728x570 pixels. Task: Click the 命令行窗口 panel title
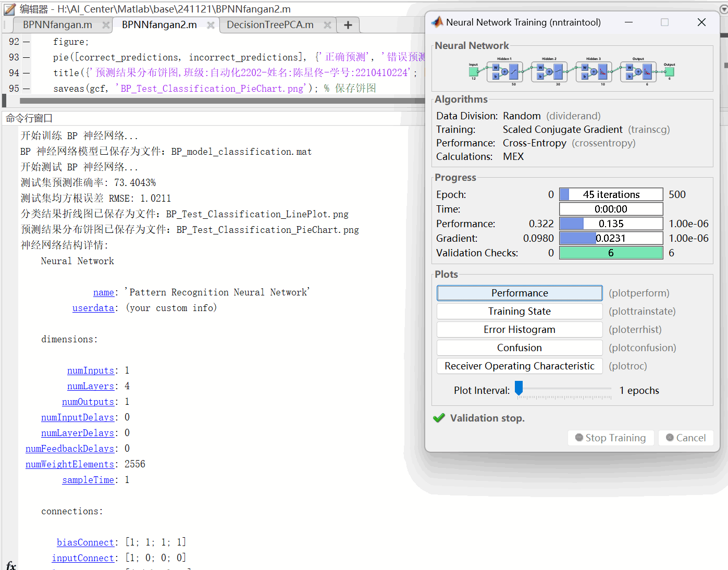coord(29,118)
